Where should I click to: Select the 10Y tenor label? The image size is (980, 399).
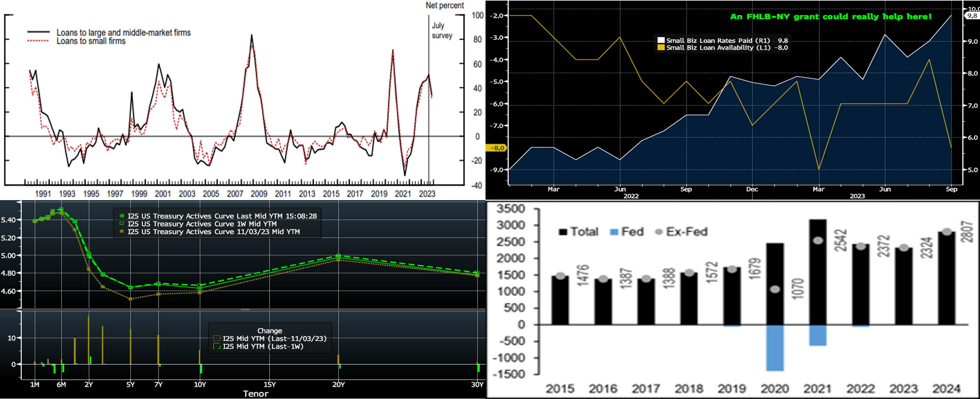pyautogui.click(x=200, y=384)
